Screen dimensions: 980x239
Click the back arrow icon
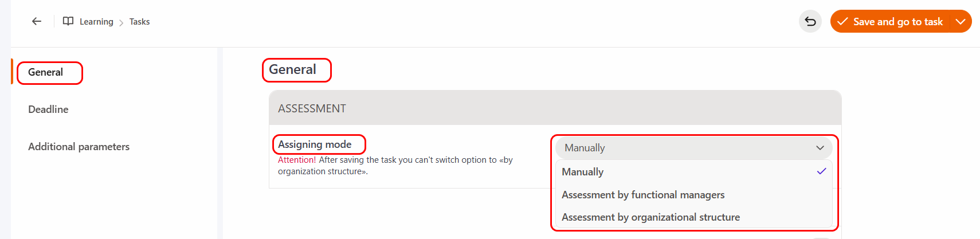(37, 21)
